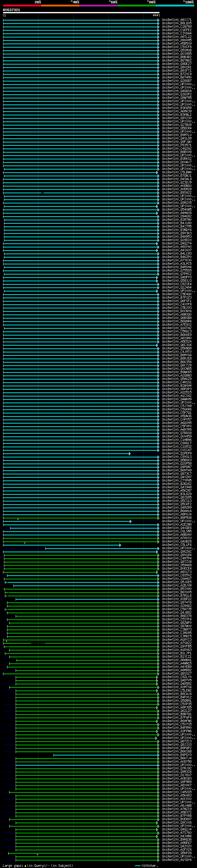Select the UniRef100_Q4P6N7 label
The width and height of the screenshot is (197, 868).
(x=177, y=467)
